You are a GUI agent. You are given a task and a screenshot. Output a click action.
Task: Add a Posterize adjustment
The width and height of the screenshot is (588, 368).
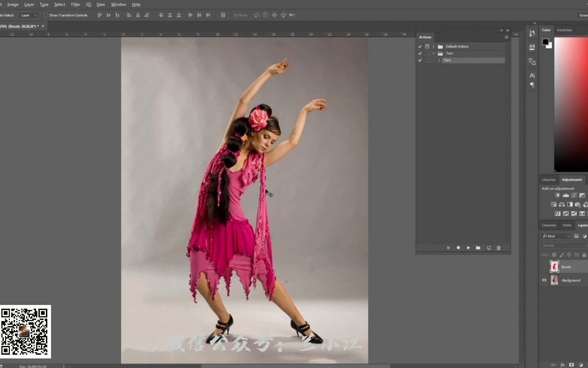click(x=566, y=214)
